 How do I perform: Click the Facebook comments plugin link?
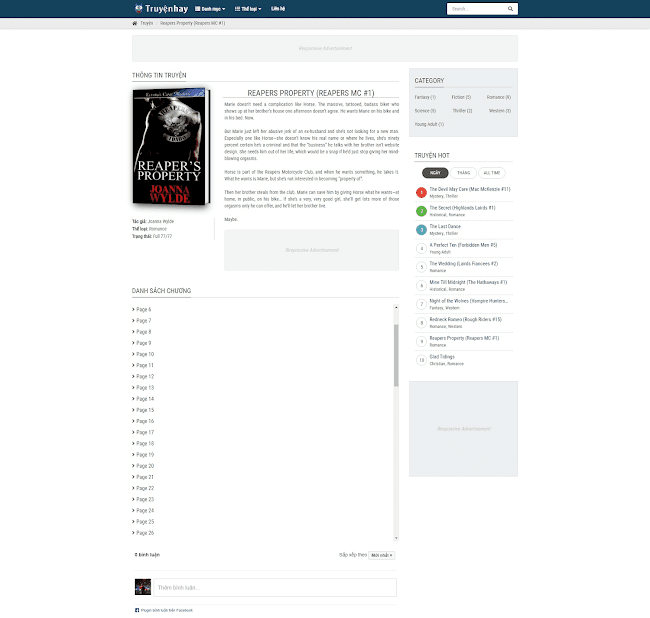167,610
